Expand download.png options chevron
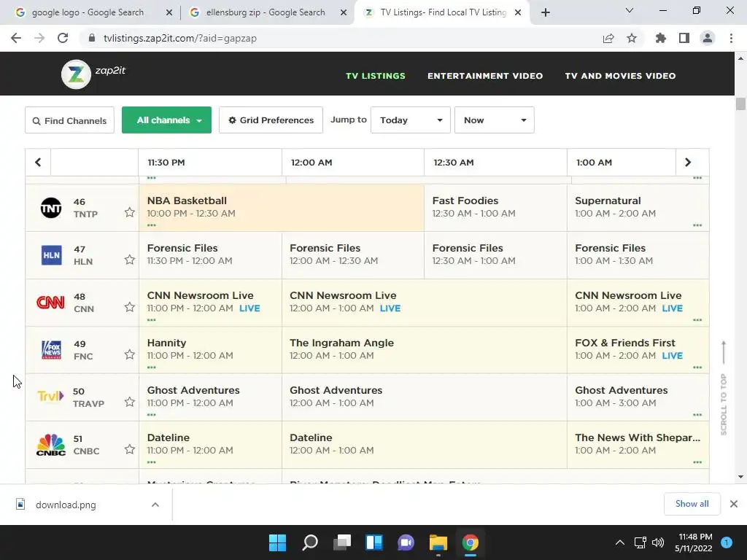Screen dimensions: 747x560 (155, 505)
